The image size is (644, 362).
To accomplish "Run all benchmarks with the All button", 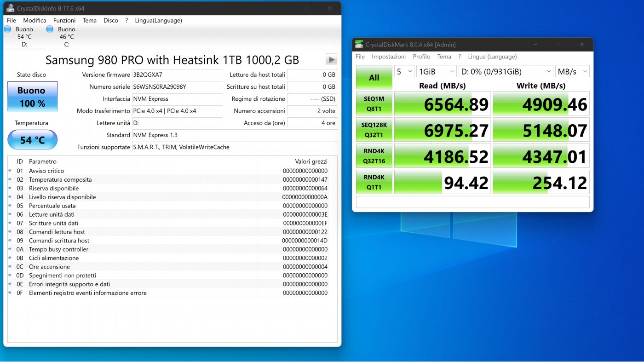I will click(374, 77).
